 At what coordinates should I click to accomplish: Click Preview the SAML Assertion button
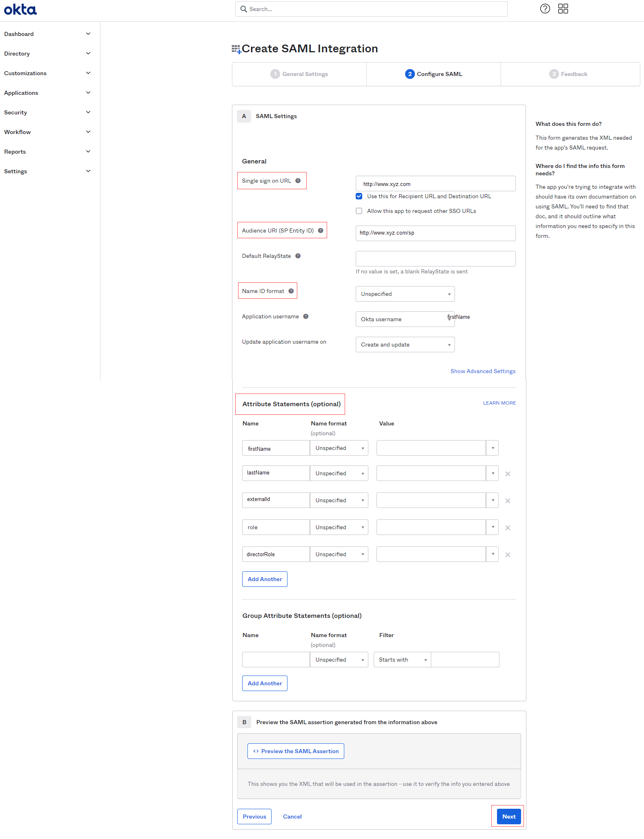click(296, 751)
